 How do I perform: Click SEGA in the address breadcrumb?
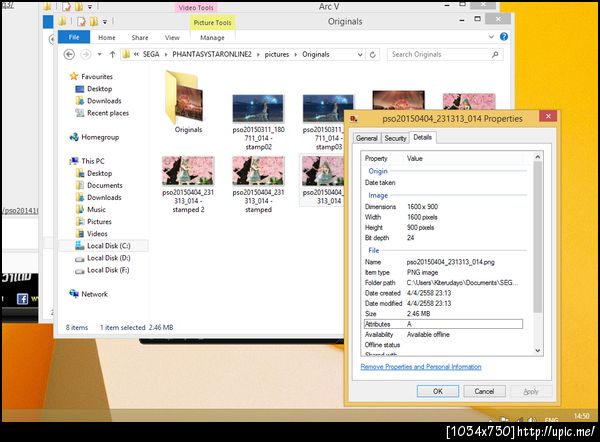click(x=151, y=54)
